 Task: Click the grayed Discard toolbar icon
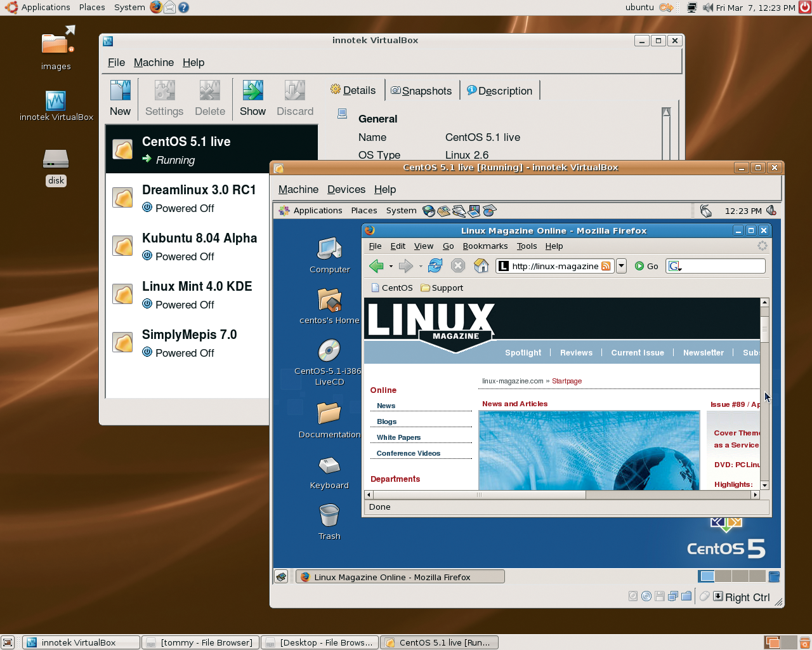click(x=295, y=90)
